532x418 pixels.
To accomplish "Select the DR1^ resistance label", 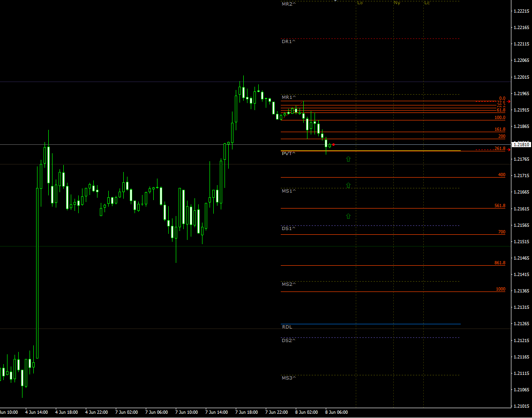I will pos(288,42).
